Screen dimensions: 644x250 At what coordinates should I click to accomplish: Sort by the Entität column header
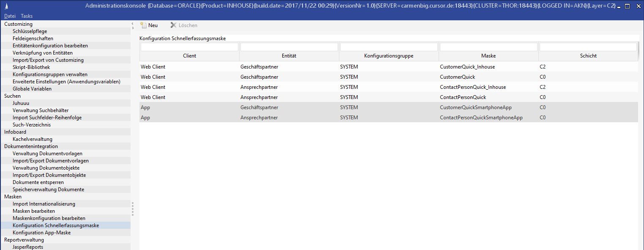(x=289, y=56)
